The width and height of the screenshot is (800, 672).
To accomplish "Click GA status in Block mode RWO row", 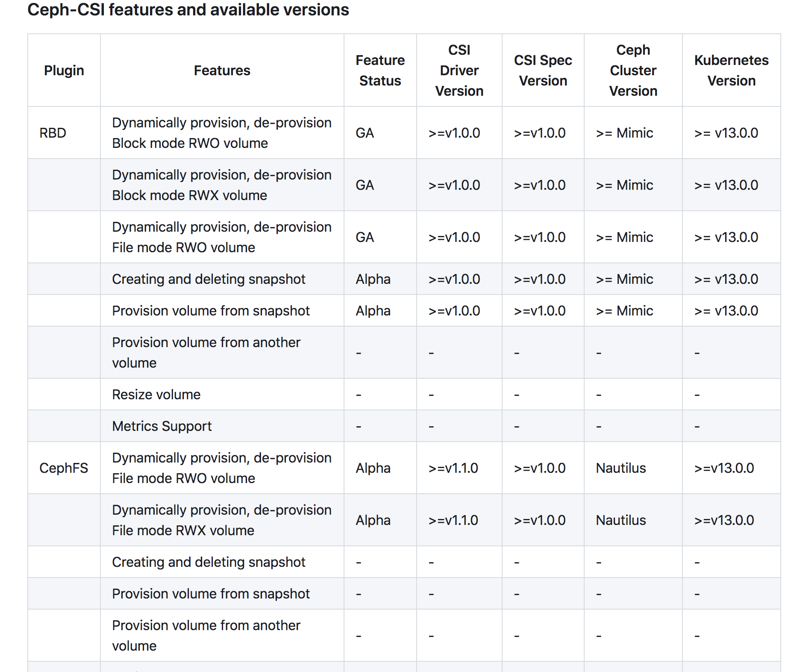I will click(x=365, y=133).
